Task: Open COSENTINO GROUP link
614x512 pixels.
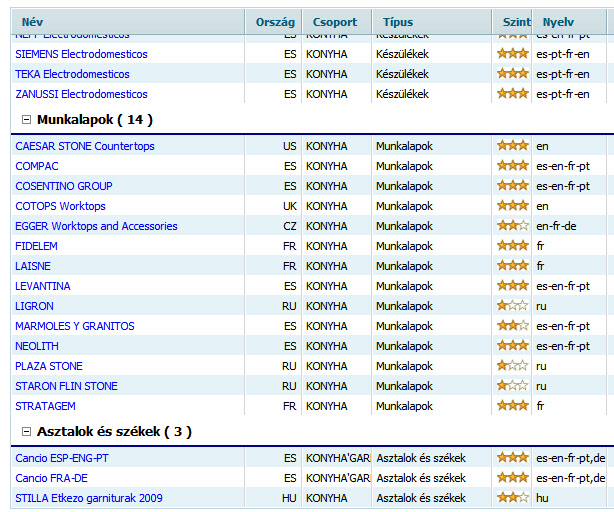Action: [64, 186]
